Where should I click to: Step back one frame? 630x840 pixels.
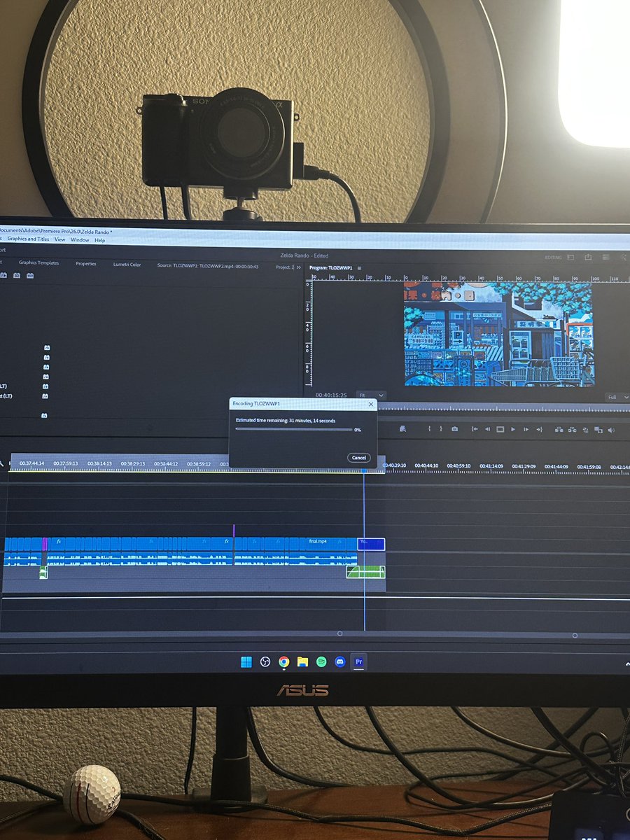(x=488, y=429)
